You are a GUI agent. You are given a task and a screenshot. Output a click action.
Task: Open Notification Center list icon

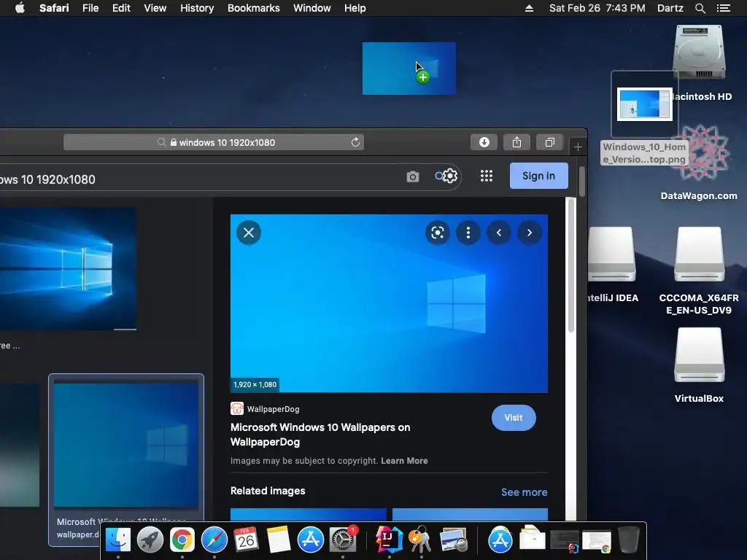pos(723,8)
